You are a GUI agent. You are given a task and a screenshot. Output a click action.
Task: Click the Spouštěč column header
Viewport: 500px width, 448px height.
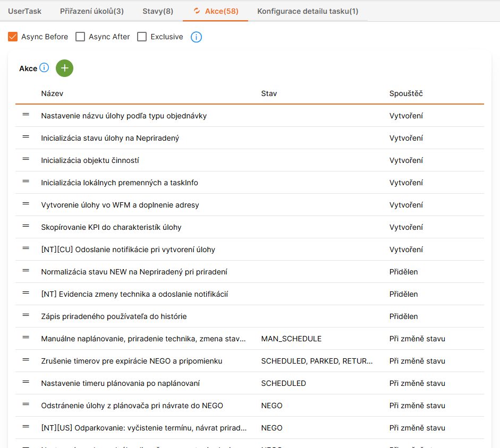pos(406,93)
